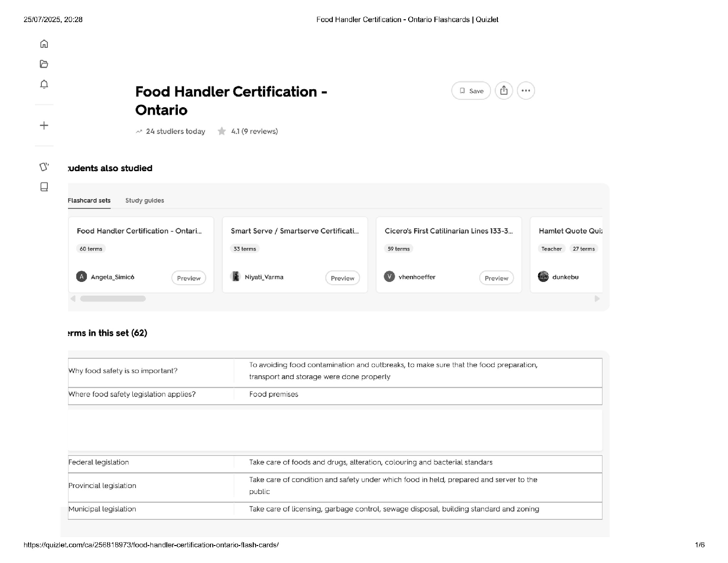Open the Hamlet Quote Quiz card
Image resolution: width=728 pixels, height=563 pixels.
click(570, 231)
